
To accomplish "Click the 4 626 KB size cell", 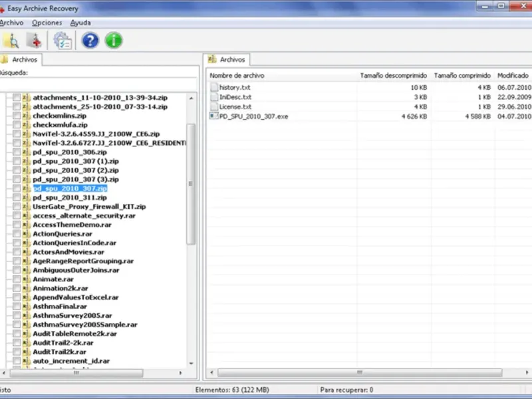I will [414, 116].
